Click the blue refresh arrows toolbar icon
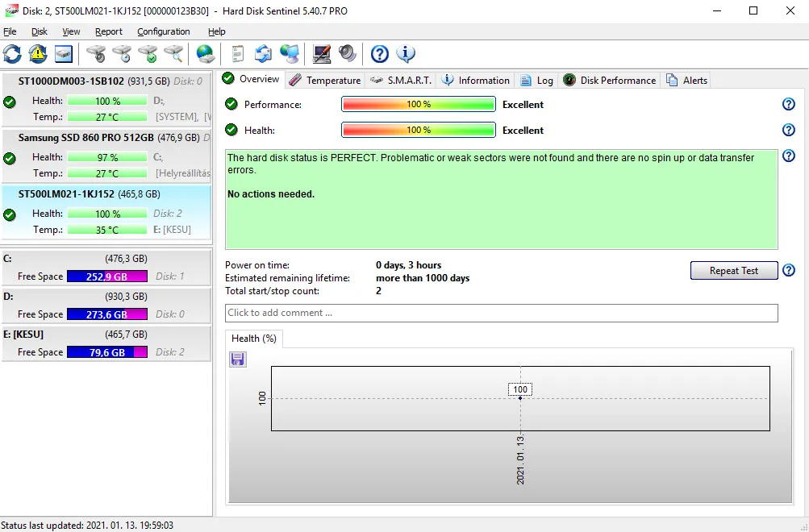 12,54
